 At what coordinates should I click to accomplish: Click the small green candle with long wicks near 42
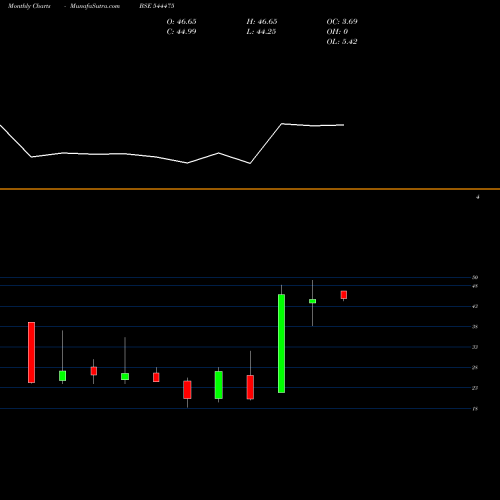pyautogui.click(x=312, y=301)
